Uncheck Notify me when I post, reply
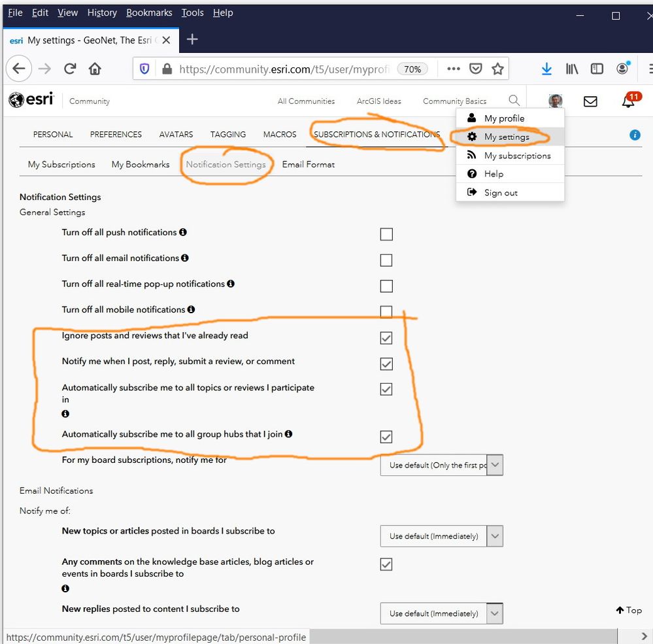 (386, 364)
